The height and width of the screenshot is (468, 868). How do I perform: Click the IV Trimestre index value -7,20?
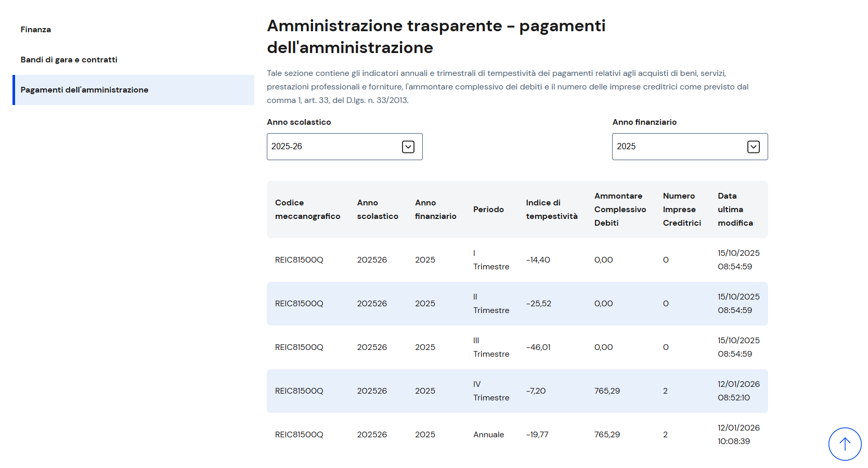coord(536,391)
